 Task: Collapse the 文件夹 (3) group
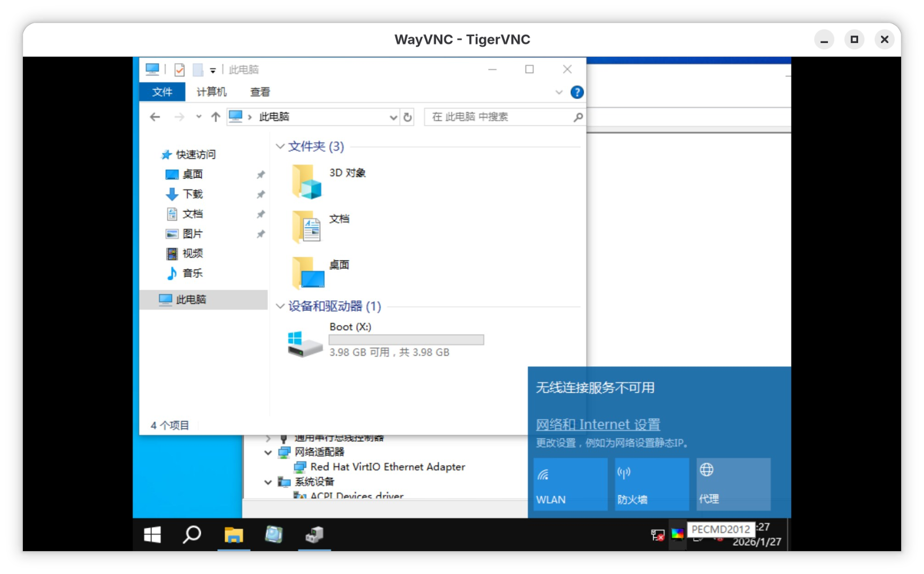pyautogui.click(x=280, y=146)
